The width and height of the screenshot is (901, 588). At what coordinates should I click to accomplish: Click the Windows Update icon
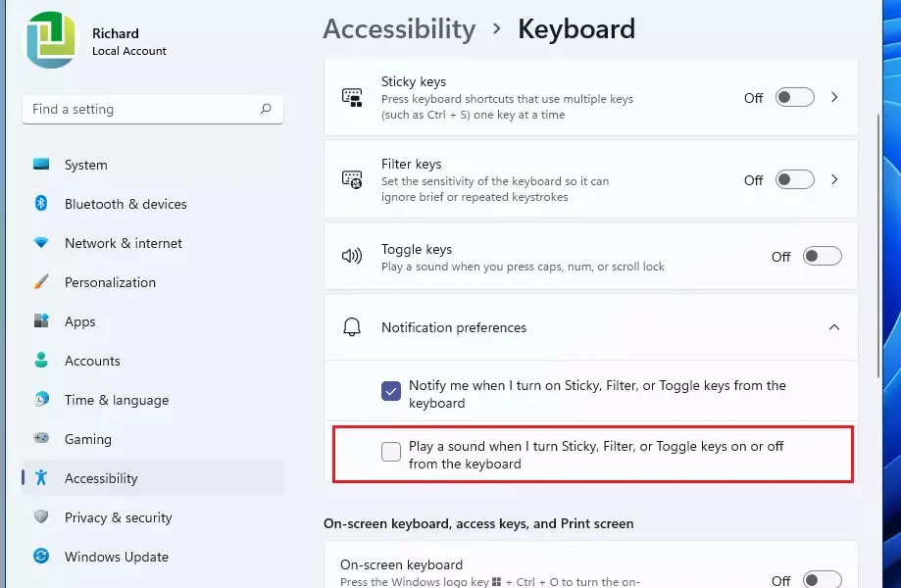pos(40,557)
